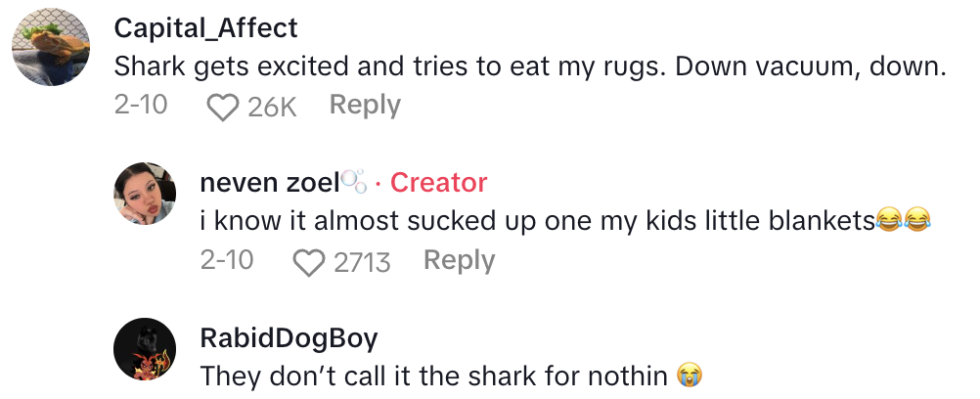This screenshot has width=980, height=399.
Task: Open neven zoel's avatar photo
Action: [x=146, y=193]
